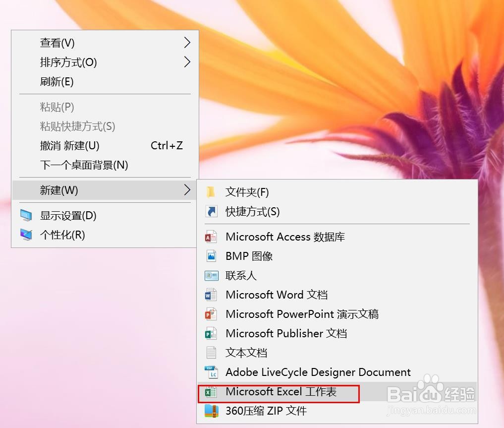Click the Microsoft Publisher document icon
504x428 pixels.
(x=211, y=333)
